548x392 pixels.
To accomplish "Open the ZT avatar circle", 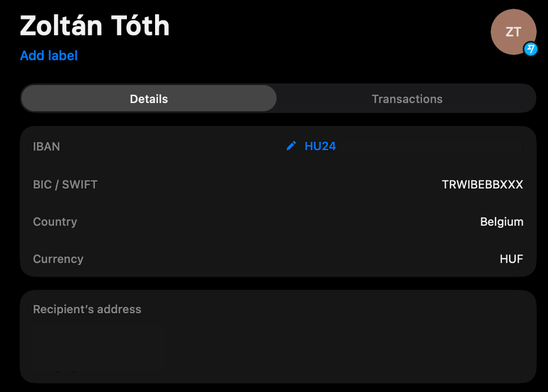I will click(x=511, y=31).
